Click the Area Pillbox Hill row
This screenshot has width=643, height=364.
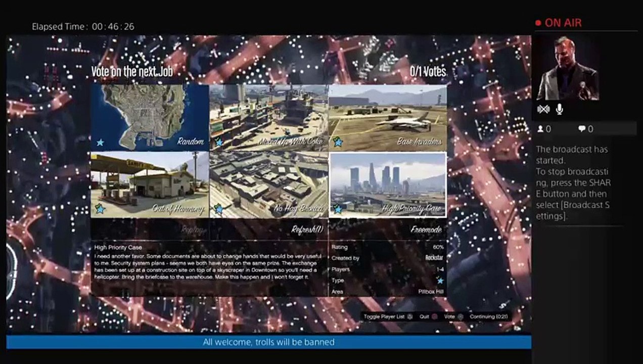click(x=388, y=292)
